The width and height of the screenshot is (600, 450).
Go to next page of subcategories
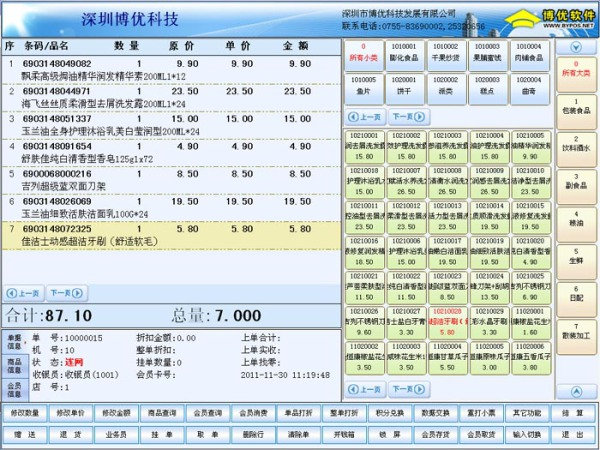[409, 117]
